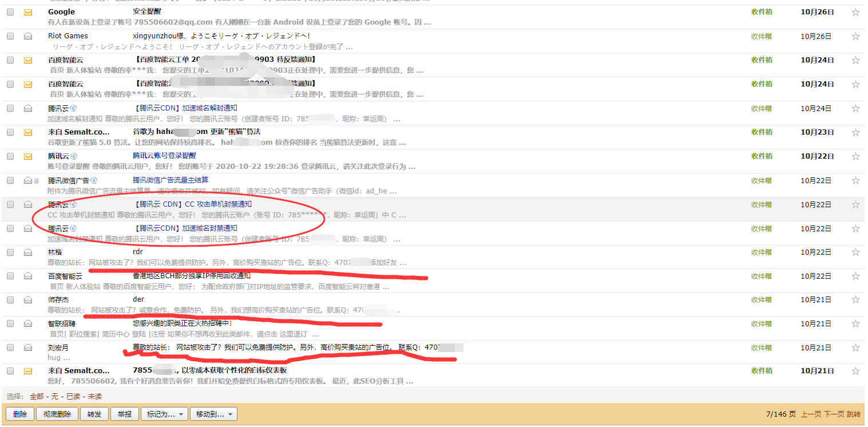Open the 加速域名解封通知 subject
This screenshot has height=427, width=868.
point(185,108)
